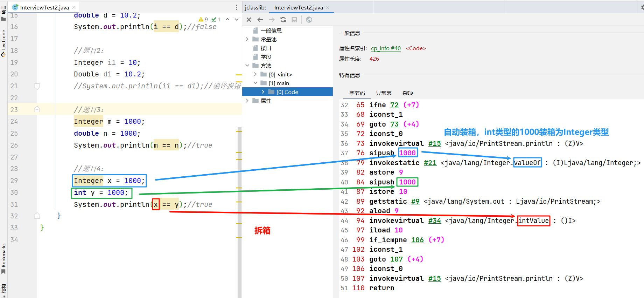Go back in jclasslib navigation

click(x=260, y=20)
